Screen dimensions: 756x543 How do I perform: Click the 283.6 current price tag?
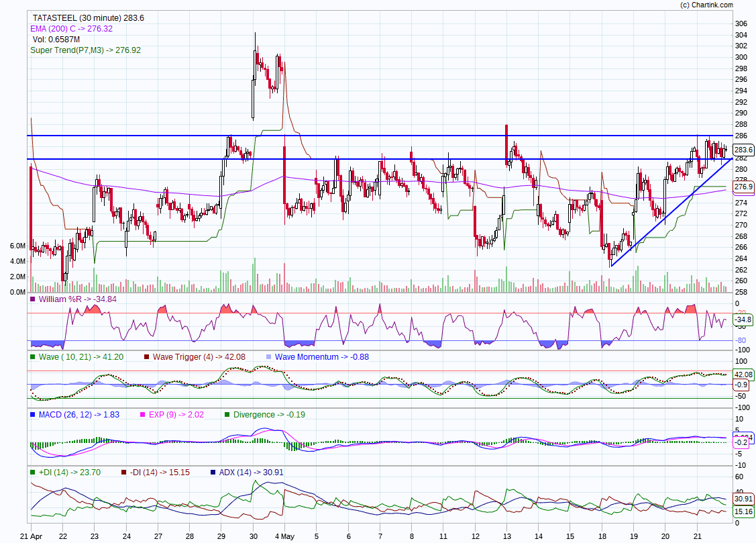[x=743, y=150]
